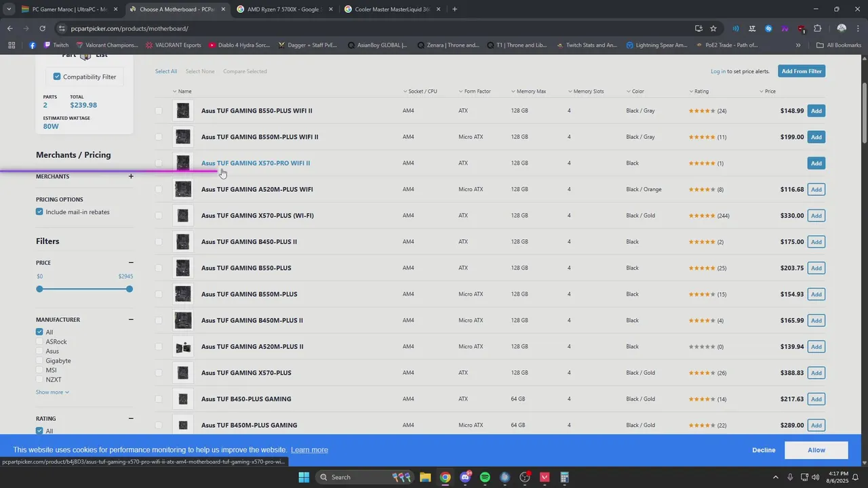Viewport: 868px width, 488px height.
Task: Open Discord from the taskbar
Action: [x=465, y=477]
